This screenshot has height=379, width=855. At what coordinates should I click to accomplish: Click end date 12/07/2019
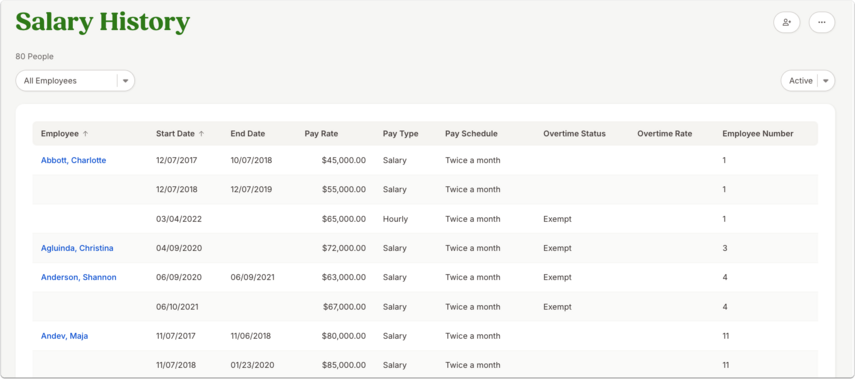[x=251, y=190]
